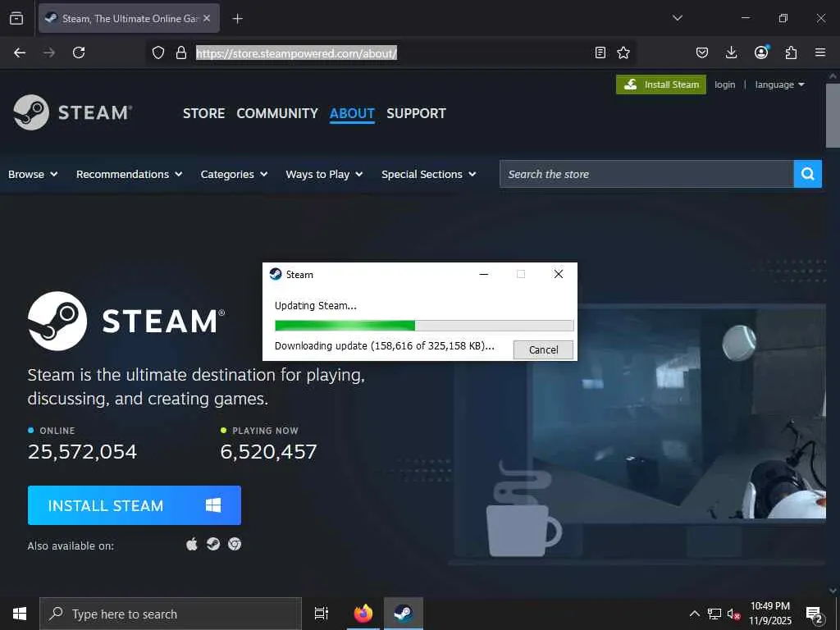
Task: Click the network tray icon
Action: (714, 614)
